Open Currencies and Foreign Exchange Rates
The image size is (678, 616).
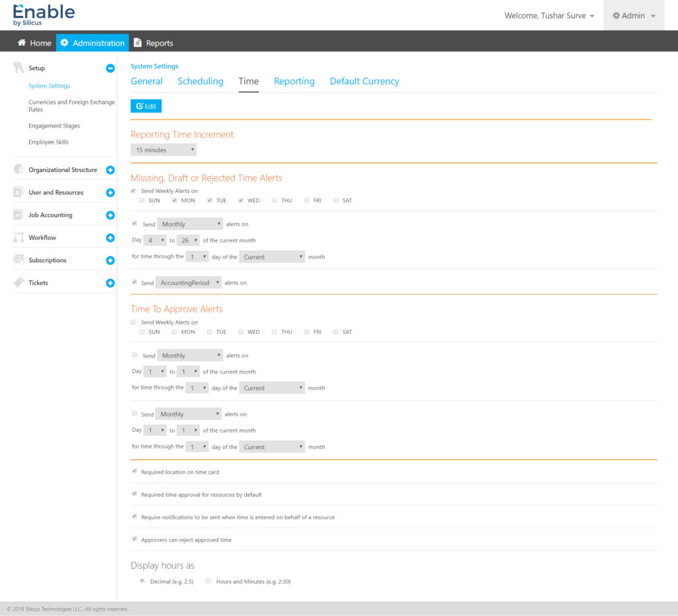(x=72, y=105)
